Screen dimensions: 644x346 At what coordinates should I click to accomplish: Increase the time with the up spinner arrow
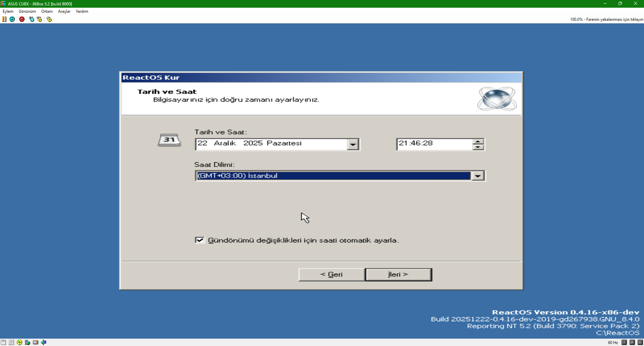[x=478, y=141]
